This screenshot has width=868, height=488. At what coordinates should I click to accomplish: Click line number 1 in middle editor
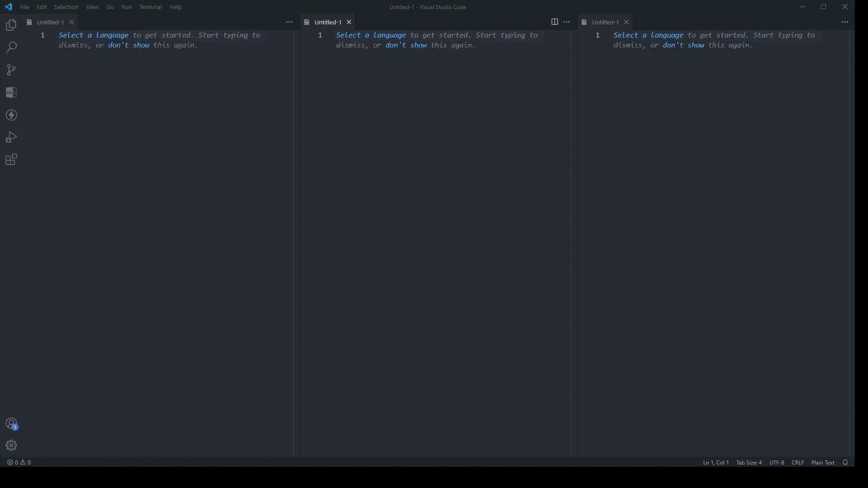(x=320, y=35)
